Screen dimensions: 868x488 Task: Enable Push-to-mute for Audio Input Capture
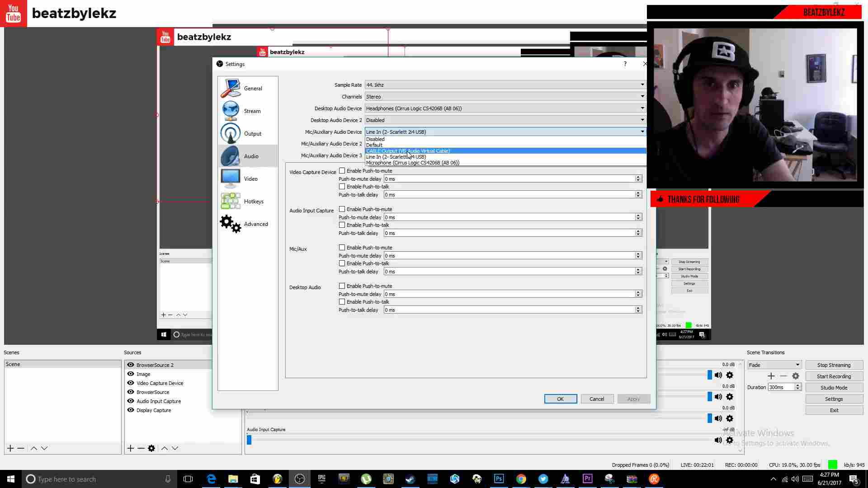342,209
